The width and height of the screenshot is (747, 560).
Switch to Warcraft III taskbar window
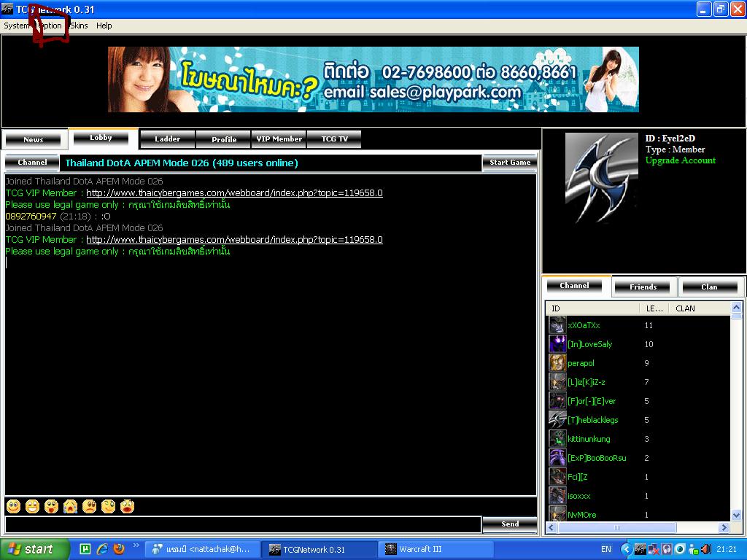point(435,549)
